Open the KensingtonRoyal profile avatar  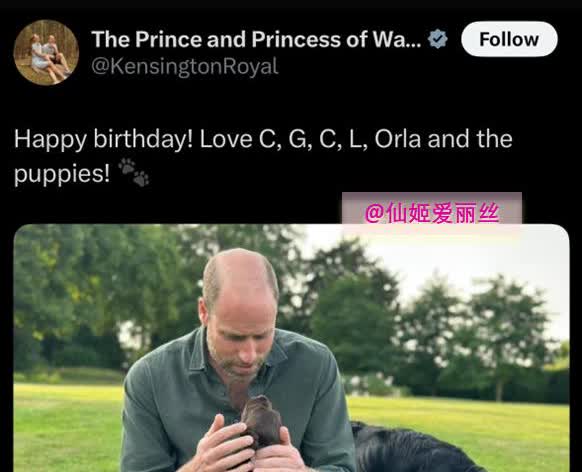point(46,53)
